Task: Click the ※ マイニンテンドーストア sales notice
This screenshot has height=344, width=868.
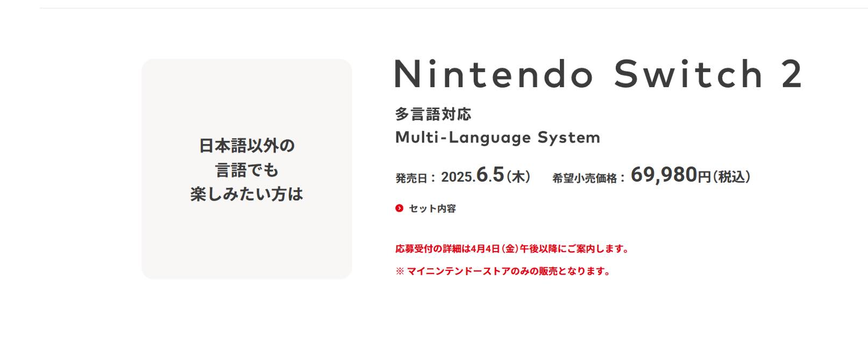Action: coord(503,271)
